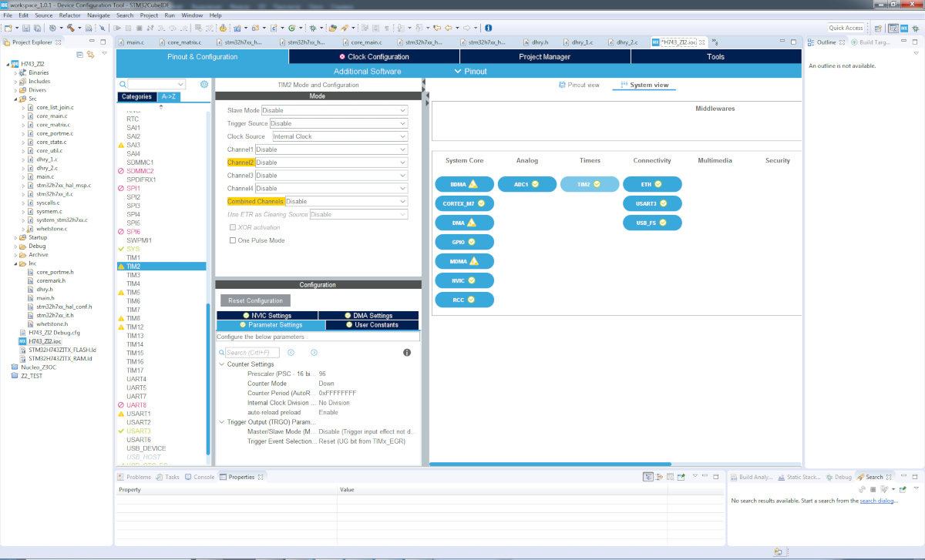The width and height of the screenshot is (925, 560).
Task: Open the Channel1 dropdown
Action: point(331,149)
